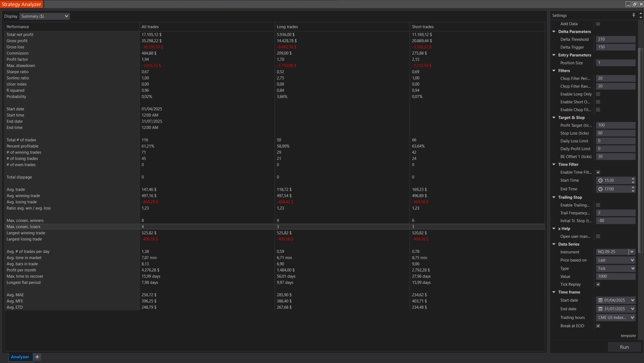Screen dimensions: 644x363
Task: Enable the Trailing stop checkbox
Action: [x=598, y=205]
